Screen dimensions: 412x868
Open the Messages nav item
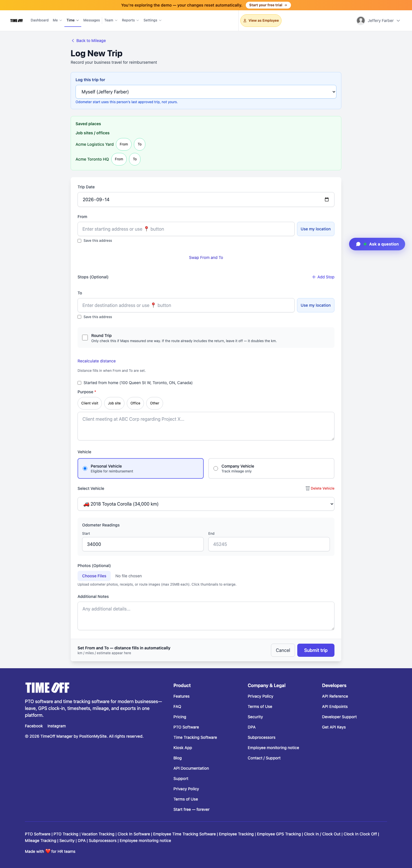(92, 21)
